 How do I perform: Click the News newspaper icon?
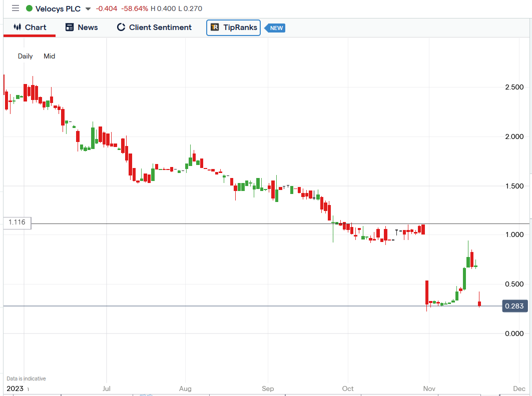70,27
